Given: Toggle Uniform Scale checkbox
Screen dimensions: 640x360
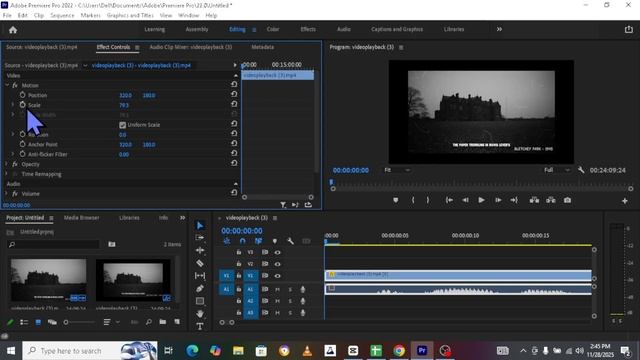Looking at the screenshot, I should coord(122,125).
